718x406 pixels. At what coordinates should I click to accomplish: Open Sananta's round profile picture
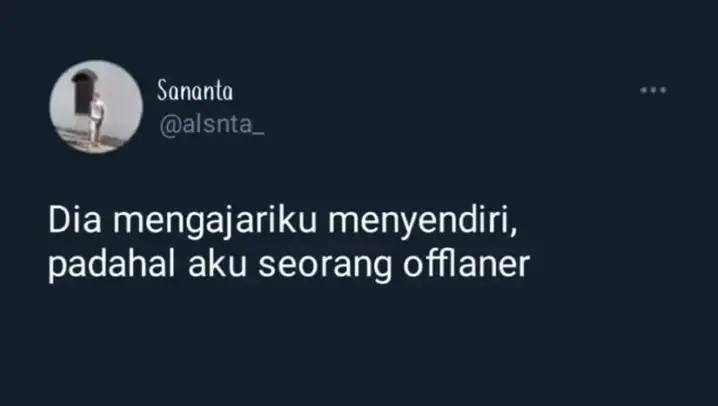point(96,106)
